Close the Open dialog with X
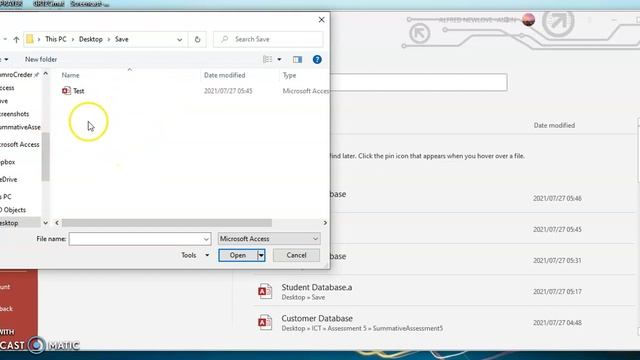This screenshot has width=640, height=360. point(322,20)
